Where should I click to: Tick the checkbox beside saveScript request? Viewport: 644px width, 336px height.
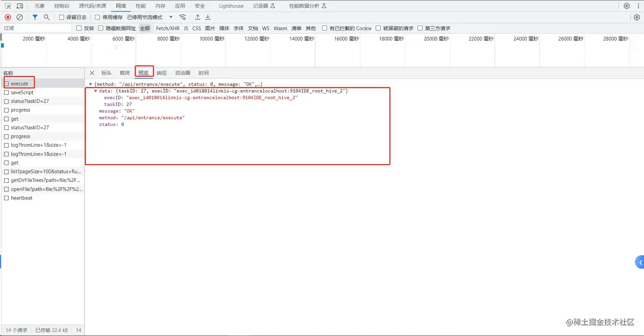6,92
